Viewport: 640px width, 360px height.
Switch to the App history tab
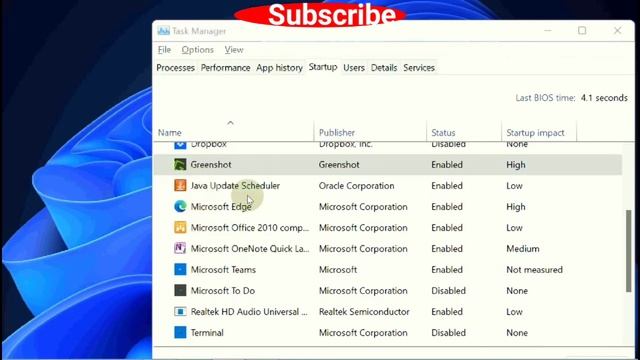(x=280, y=68)
